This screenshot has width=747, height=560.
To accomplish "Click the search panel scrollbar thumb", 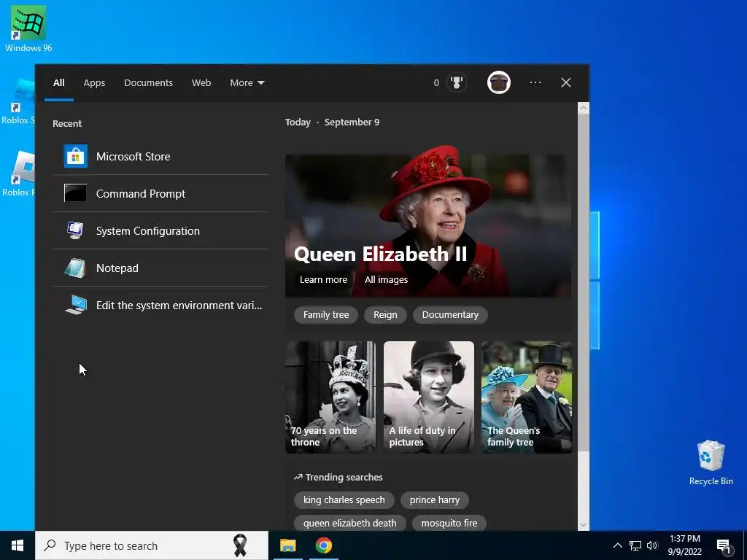I will tap(583, 283).
